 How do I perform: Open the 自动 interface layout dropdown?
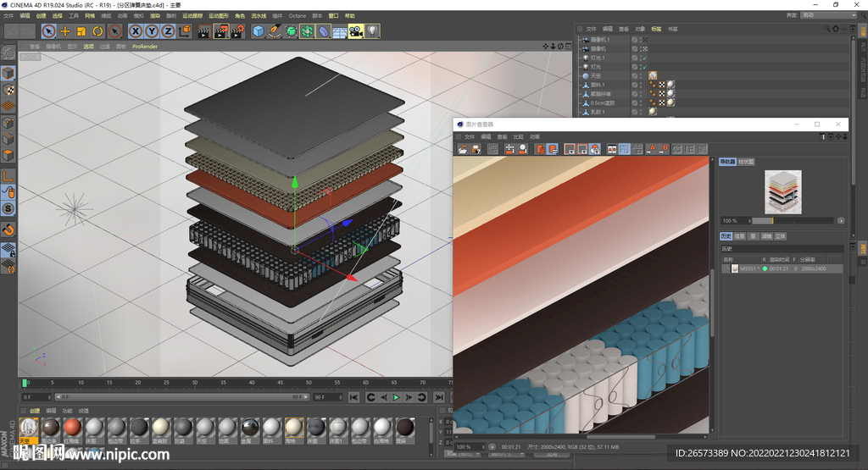tap(828, 15)
